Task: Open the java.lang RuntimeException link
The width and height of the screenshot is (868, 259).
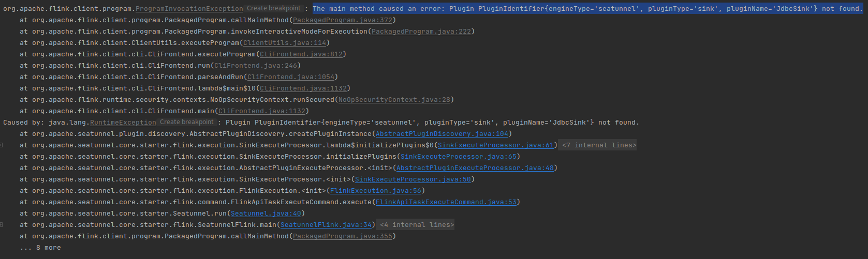Action: point(123,123)
